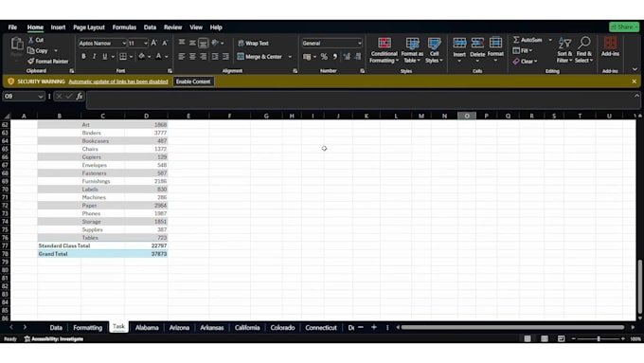
Task: Click the disabled links update message
Action: (x=118, y=82)
